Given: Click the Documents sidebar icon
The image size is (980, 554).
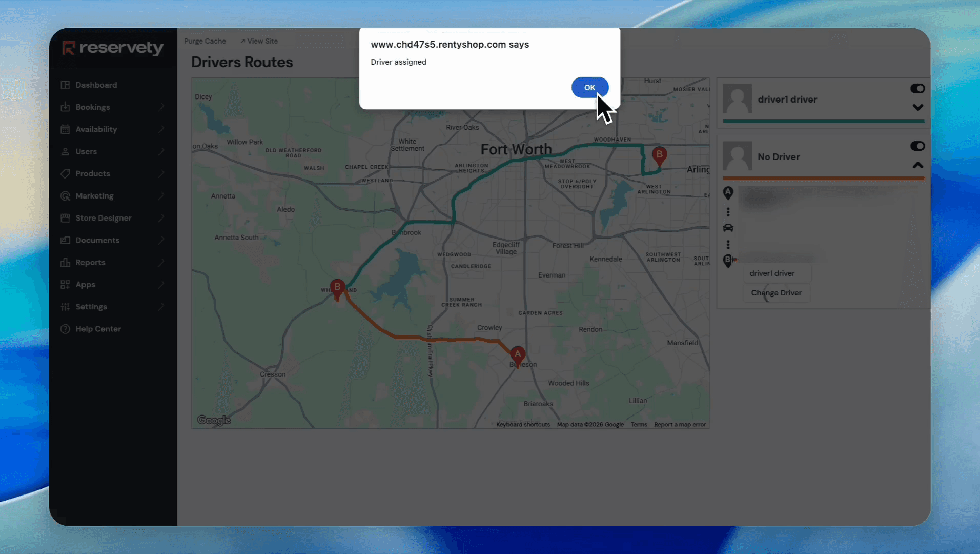Looking at the screenshot, I should [65, 240].
